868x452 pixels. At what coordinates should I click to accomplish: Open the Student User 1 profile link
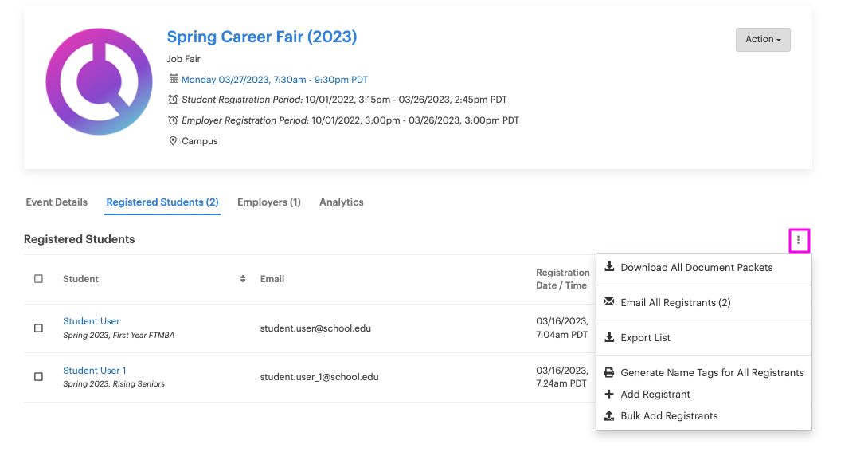(x=95, y=371)
